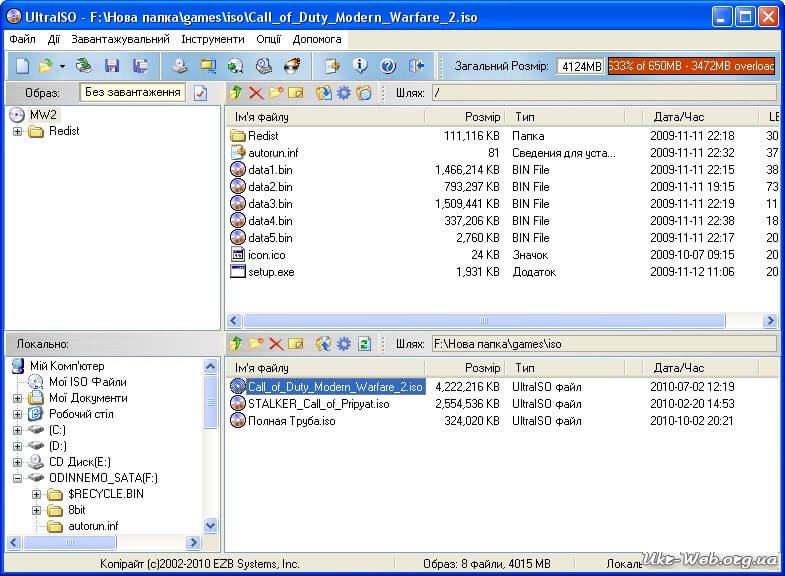
Task: Open the dropdown arrow beside Open icon
Action: pos(62,66)
